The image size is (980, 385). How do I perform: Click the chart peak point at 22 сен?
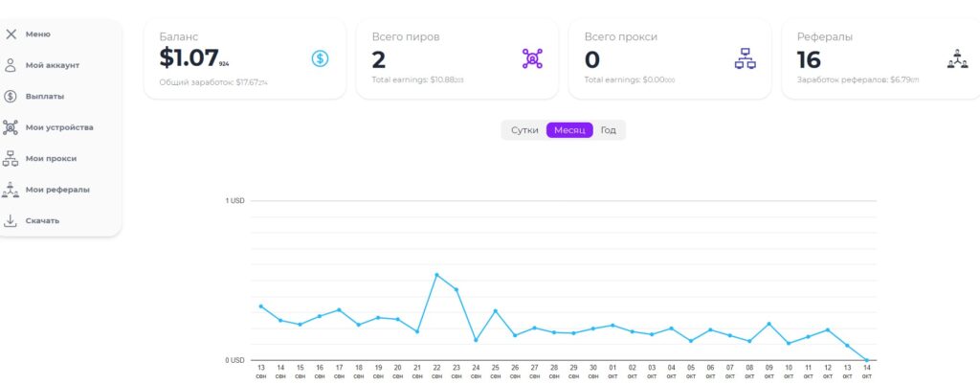coord(436,274)
